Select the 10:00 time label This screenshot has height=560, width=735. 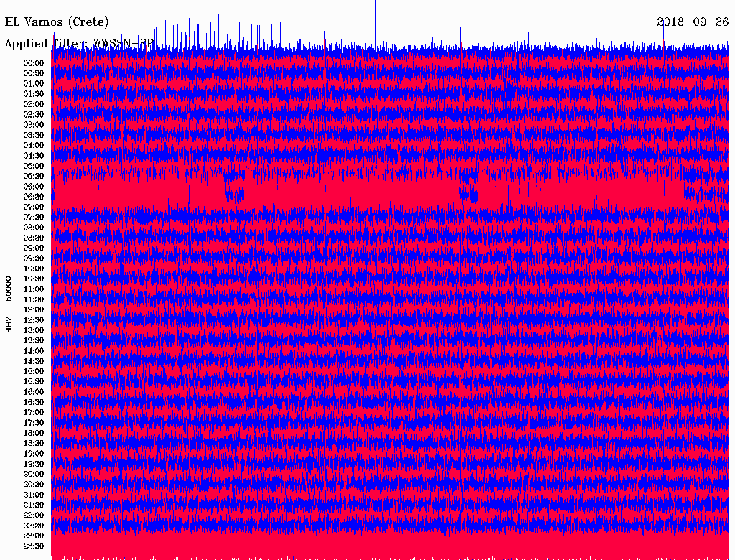34,269
